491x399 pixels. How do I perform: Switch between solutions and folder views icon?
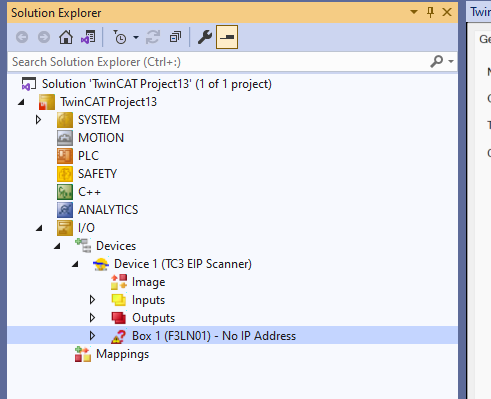88,37
